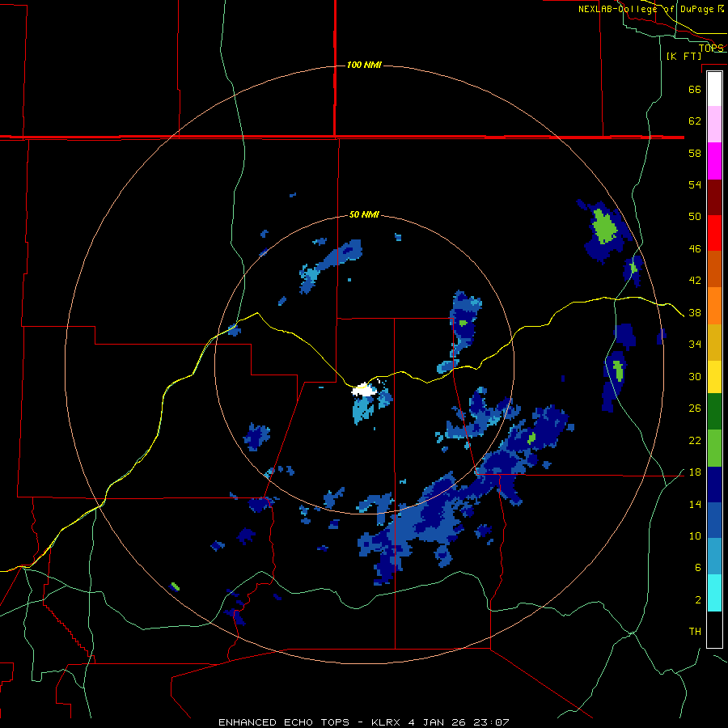
Task: Click the "4 JAN 26" date in the caption
Action: pyautogui.click(x=437, y=722)
